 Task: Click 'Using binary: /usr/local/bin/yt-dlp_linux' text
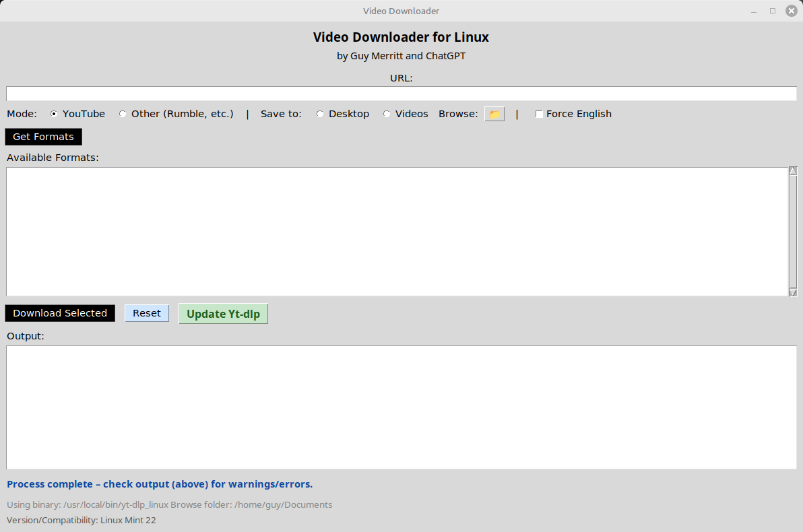point(88,505)
